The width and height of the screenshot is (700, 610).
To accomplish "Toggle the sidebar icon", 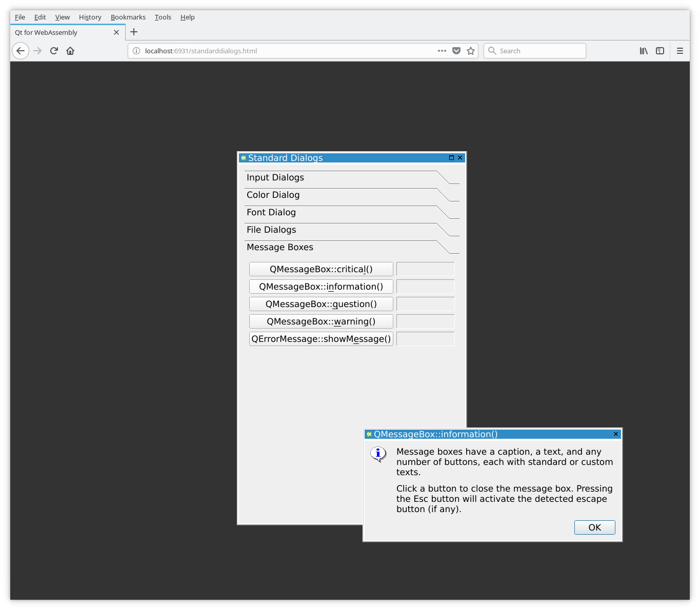I will click(660, 51).
